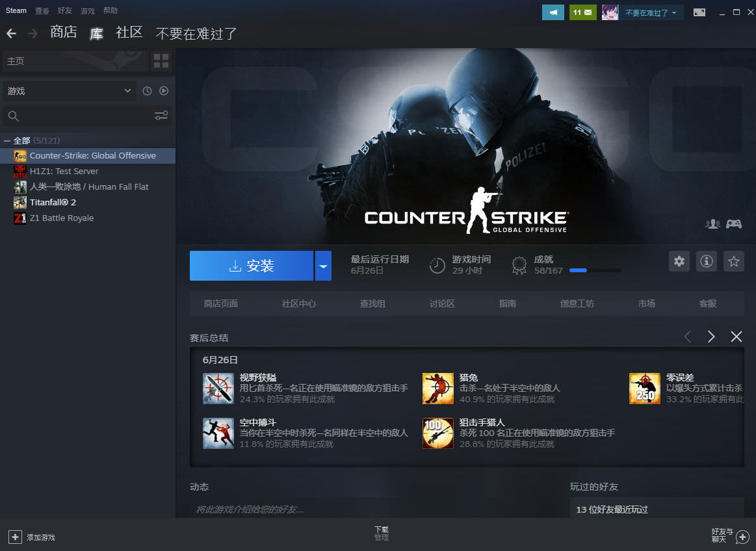Click the controller support icon on banner

pyautogui.click(x=734, y=224)
